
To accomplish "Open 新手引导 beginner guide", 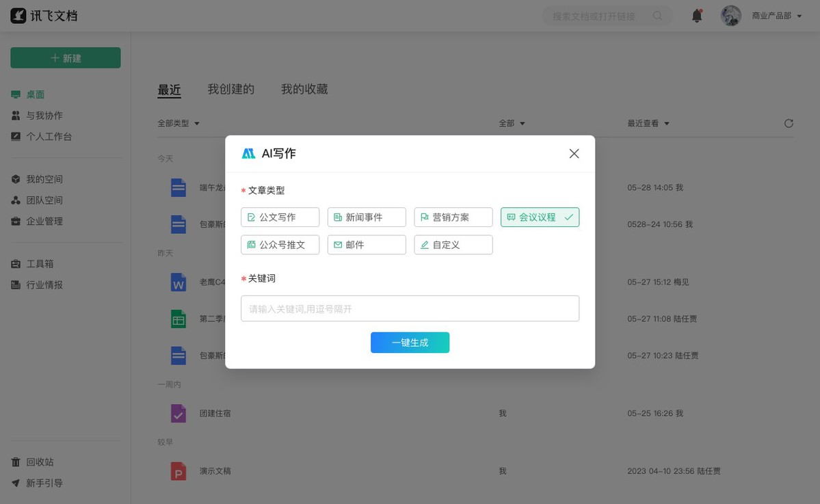I will pyautogui.click(x=44, y=483).
